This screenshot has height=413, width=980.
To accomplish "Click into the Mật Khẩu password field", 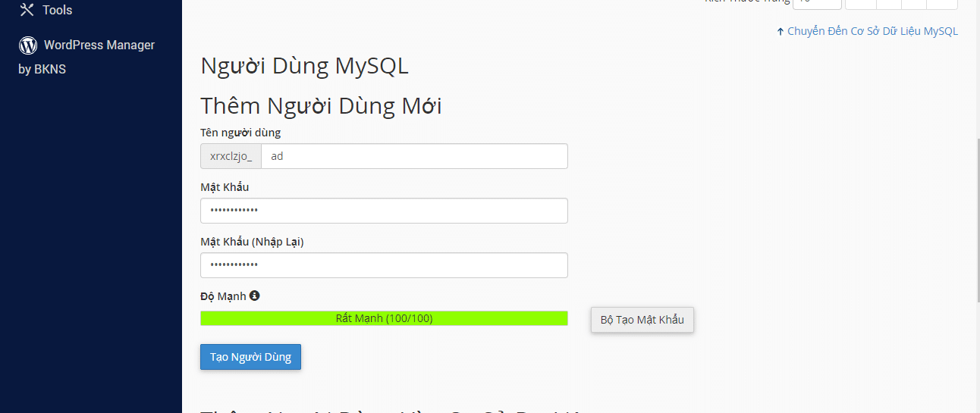I will click(384, 211).
